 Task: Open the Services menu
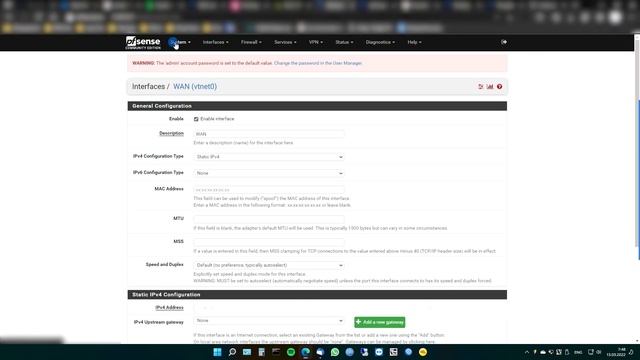point(285,42)
